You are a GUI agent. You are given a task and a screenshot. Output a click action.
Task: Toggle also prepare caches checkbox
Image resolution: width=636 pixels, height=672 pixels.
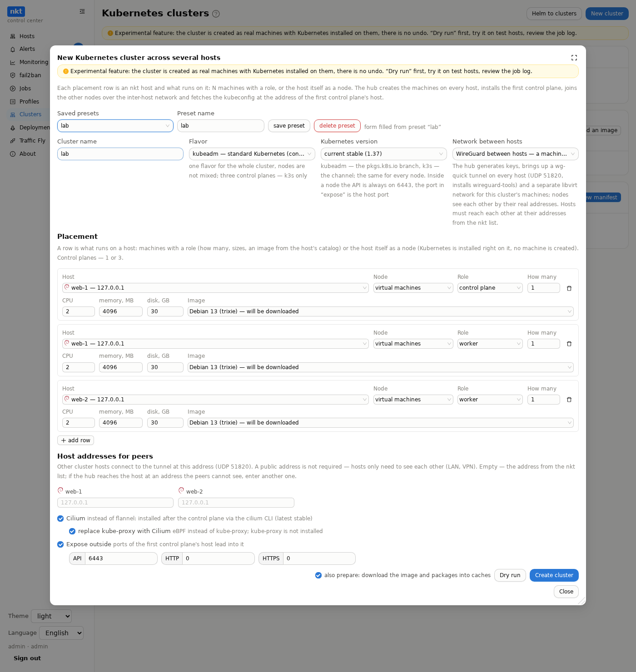pyautogui.click(x=318, y=575)
